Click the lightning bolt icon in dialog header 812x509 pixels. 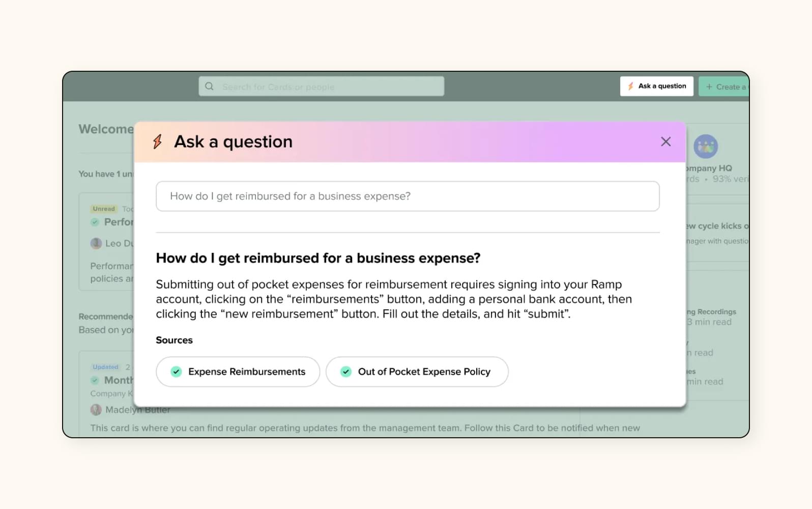158,142
